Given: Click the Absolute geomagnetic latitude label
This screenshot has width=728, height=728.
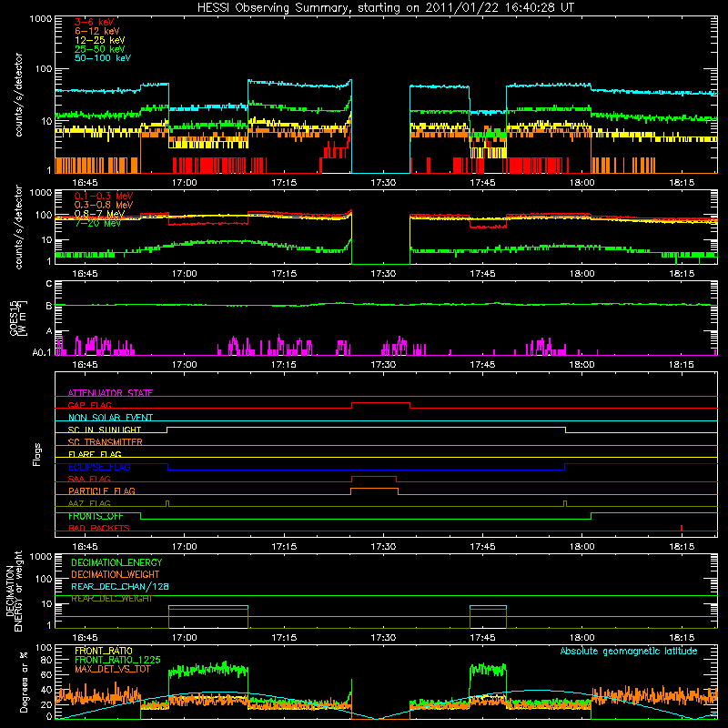Looking at the screenshot, I should click(629, 651).
